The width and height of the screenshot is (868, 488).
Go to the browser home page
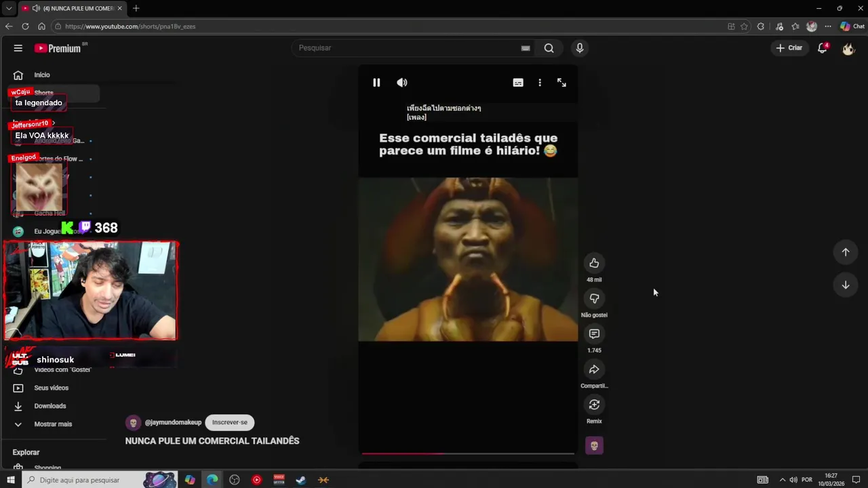pos(41,26)
